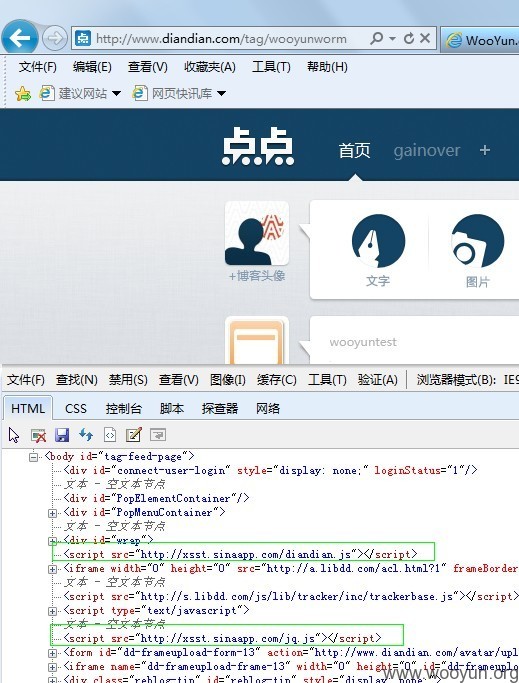This screenshot has width=519, height=683.
Task: Open the wooyuntest post title
Action: point(363,342)
